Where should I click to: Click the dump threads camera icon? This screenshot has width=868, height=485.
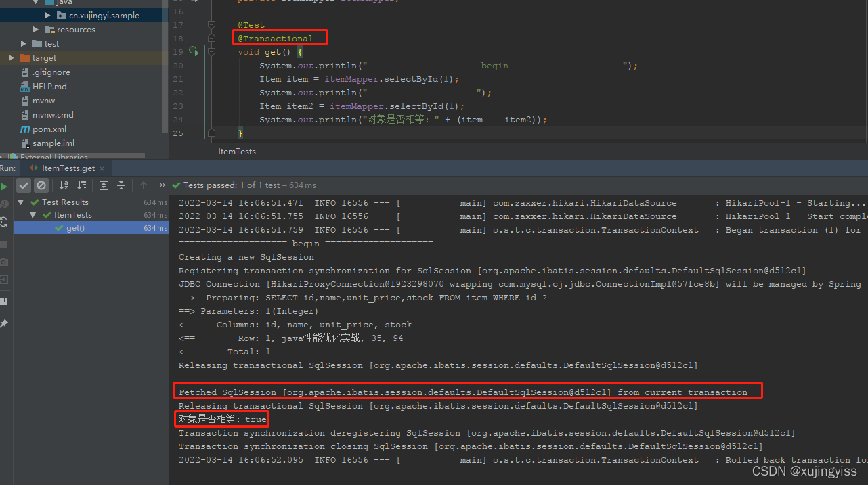(3, 261)
